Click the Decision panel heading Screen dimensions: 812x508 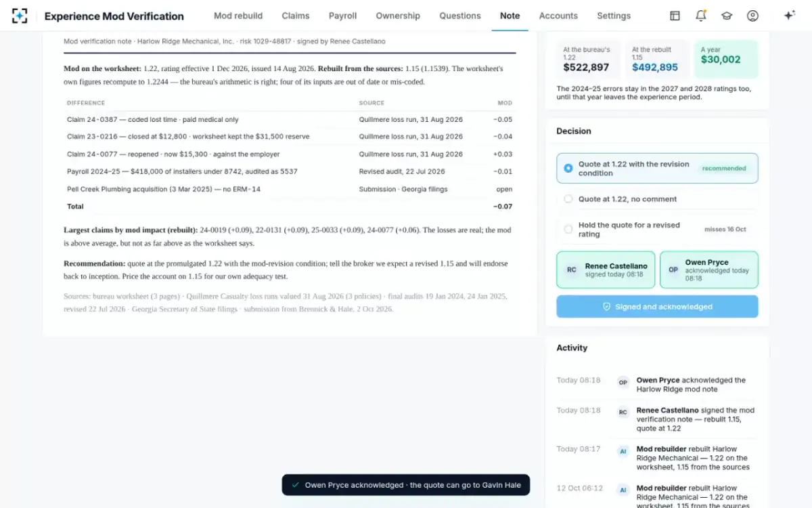pyautogui.click(x=574, y=131)
